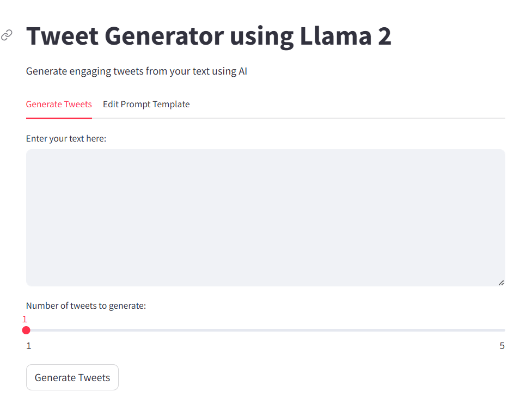The height and width of the screenshot is (404, 532).
Task: Click the red slider thumb at value 1
Action: click(x=26, y=330)
